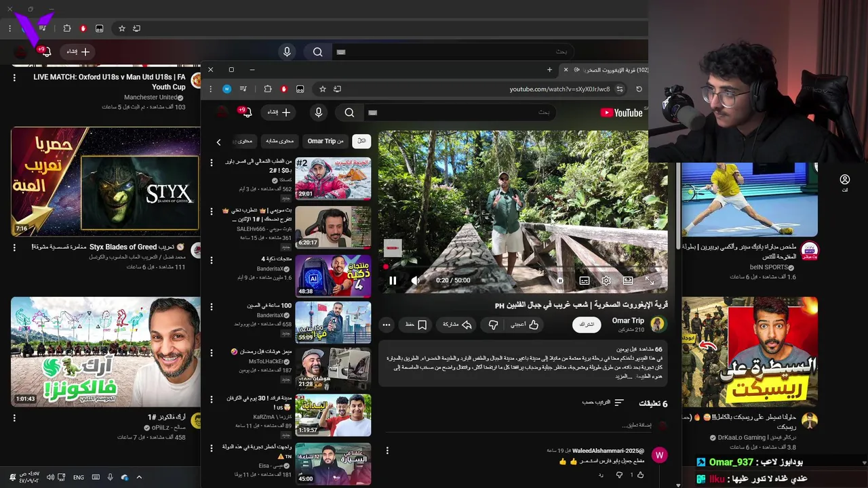Pause the Omar Trip video playback

[x=393, y=281]
